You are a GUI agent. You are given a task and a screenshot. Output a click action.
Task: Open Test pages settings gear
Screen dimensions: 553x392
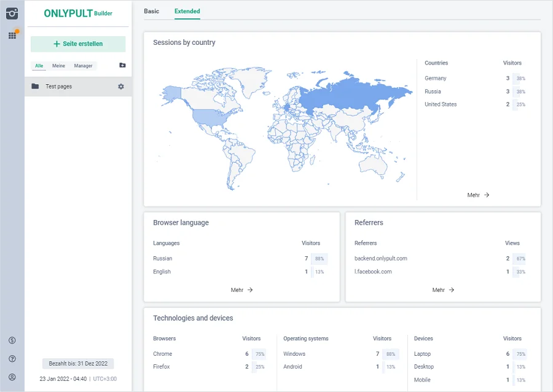pos(121,87)
